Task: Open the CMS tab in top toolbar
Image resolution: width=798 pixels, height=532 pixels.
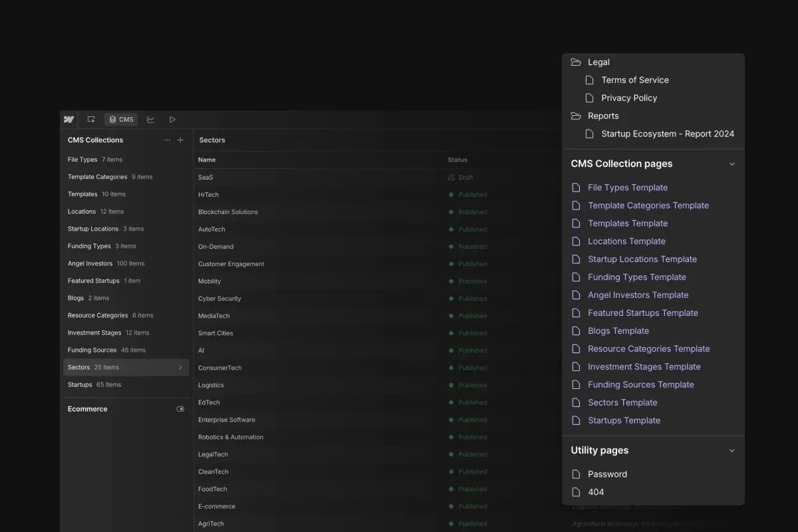Action: coord(121,120)
